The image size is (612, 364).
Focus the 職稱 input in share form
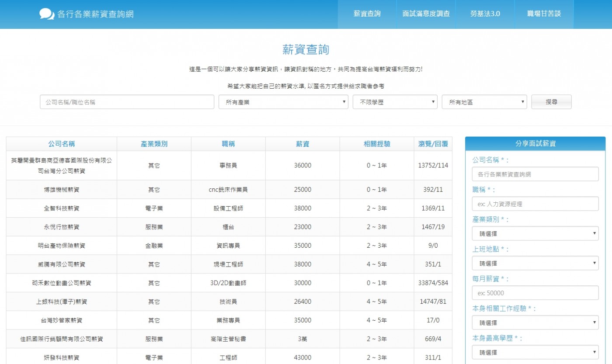(x=535, y=204)
